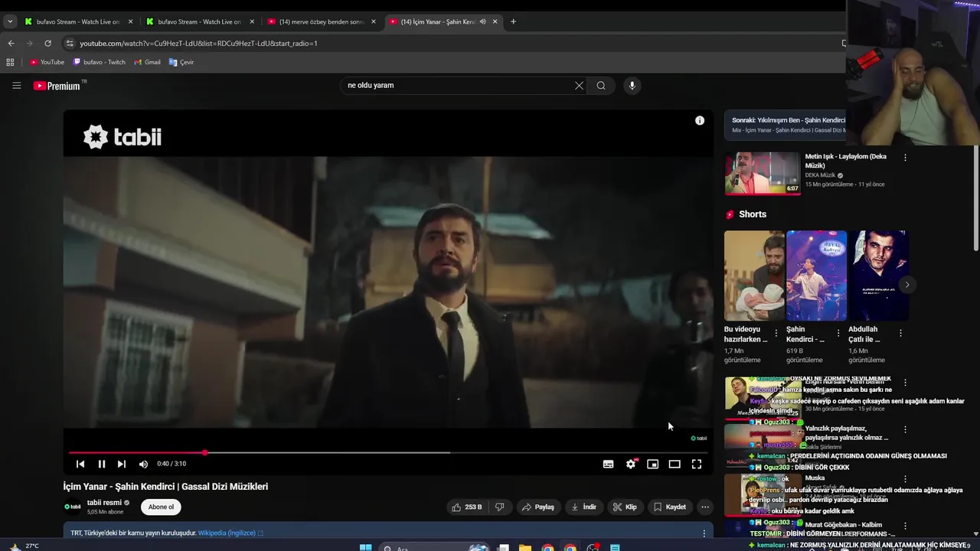Open the video info card icon
The image size is (980, 551).
pos(699,120)
